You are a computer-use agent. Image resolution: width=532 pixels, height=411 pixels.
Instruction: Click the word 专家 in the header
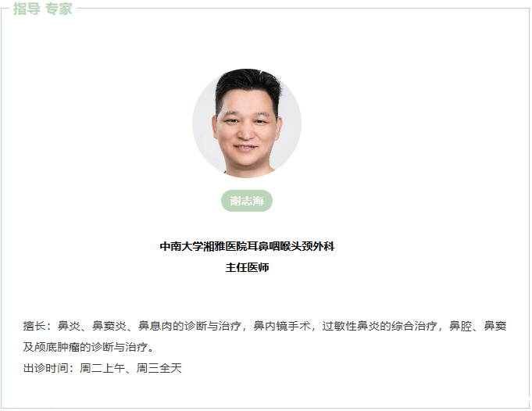coord(59,9)
